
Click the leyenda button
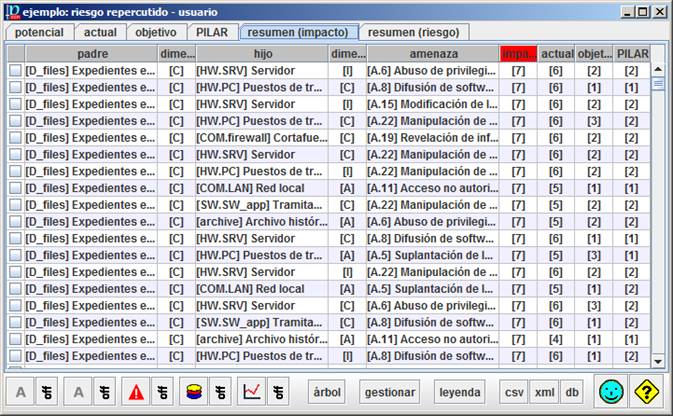click(459, 392)
